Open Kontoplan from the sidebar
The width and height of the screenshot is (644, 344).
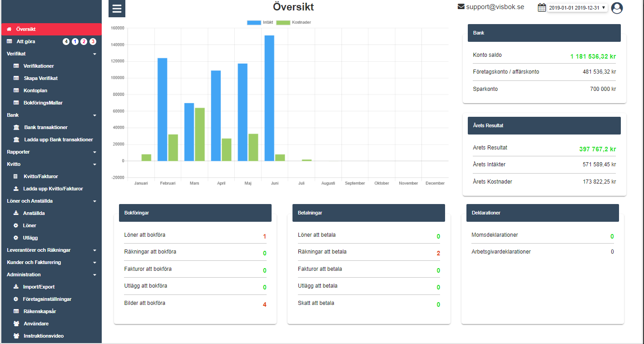coord(35,91)
